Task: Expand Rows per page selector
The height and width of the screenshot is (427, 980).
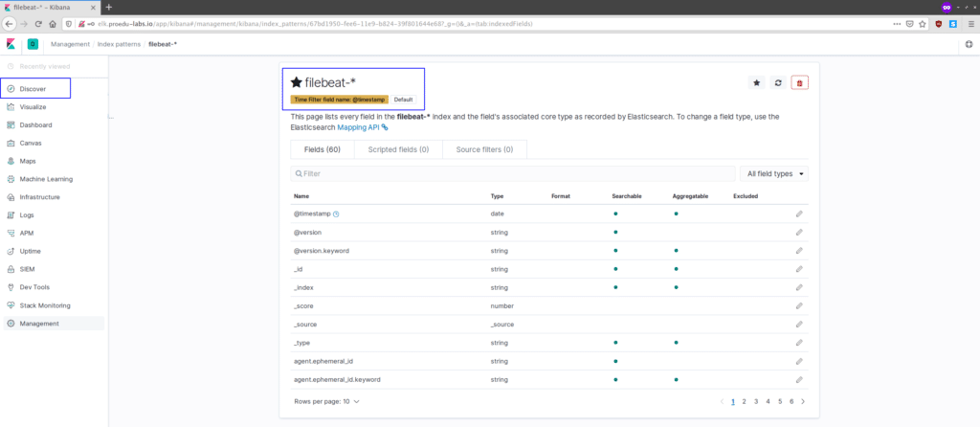Action: coord(326,401)
